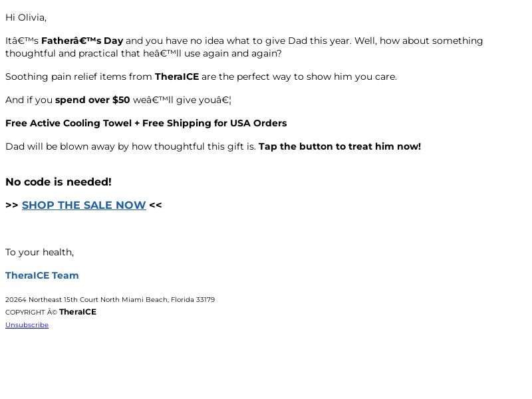This screenshot has width=532, height=399.
Task: Select the "Hi Olivia," greeting line
Action: click(26, 18)
